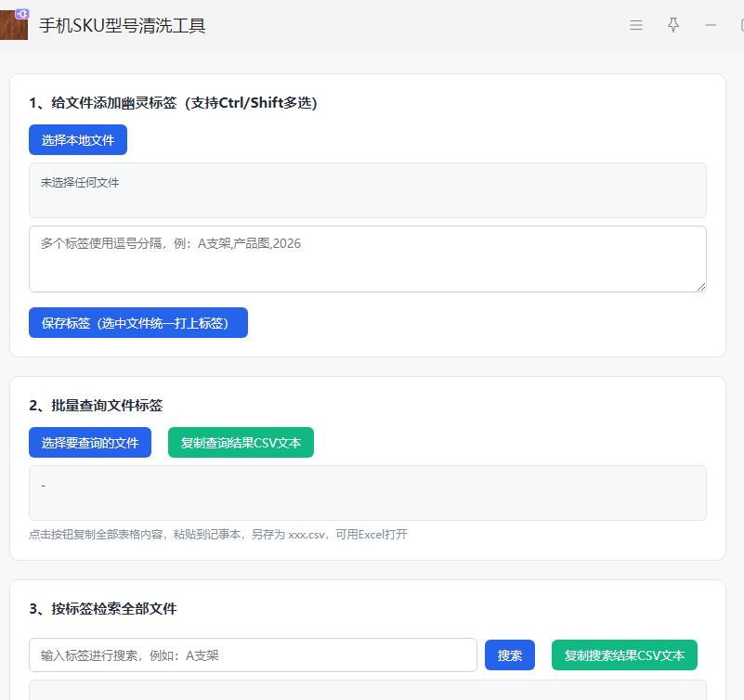Click the 选择本地文件 button
This screenshot has height=700, width=744.
78,140
